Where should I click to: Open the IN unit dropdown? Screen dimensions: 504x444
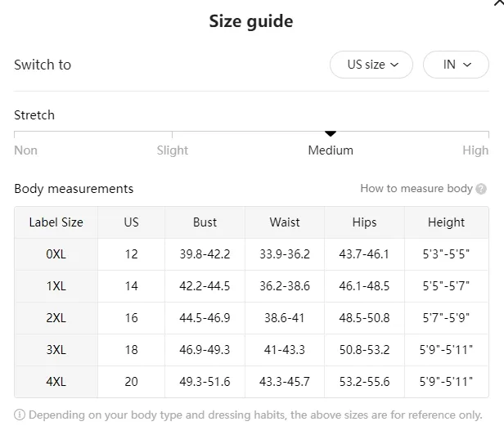coord(456,65)
